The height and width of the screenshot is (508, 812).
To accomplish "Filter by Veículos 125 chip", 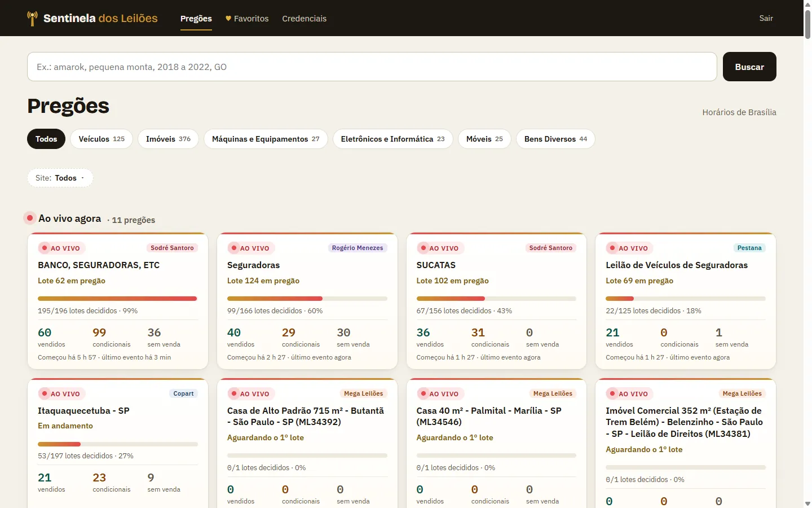I will 101,139.
